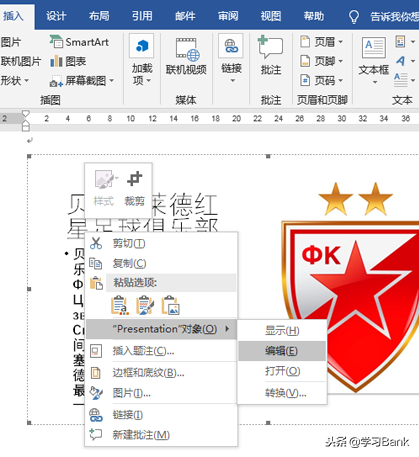Select the 插入 tab
This screenshot has width=419, height=457.
(x=13, y=16)
